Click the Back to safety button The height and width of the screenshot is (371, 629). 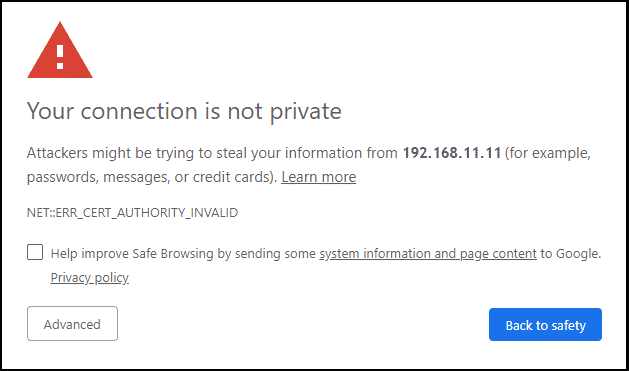pyautogui.click(x=545, y=324)
